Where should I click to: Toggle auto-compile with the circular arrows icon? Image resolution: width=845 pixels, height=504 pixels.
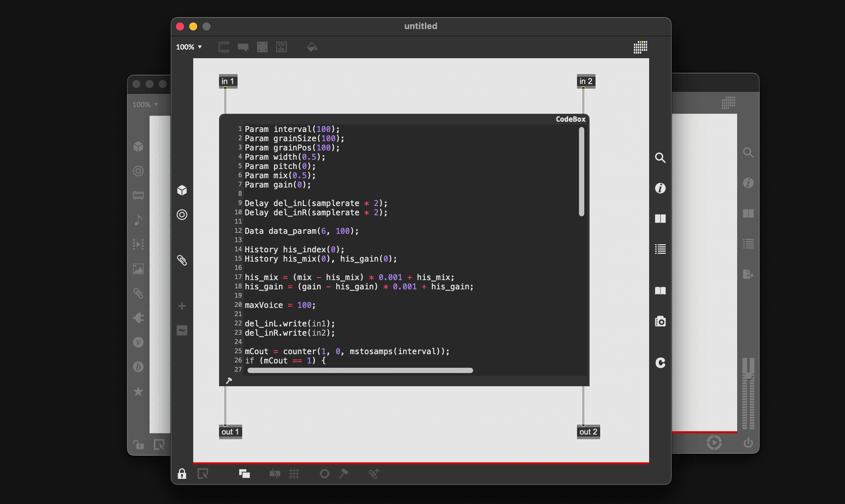pos(325,474)
